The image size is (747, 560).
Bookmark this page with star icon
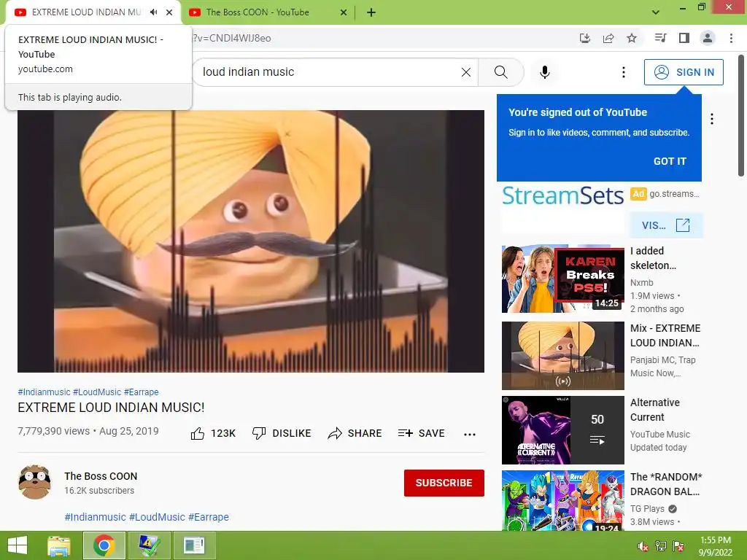pyautogui.click(x=632, y=38)
